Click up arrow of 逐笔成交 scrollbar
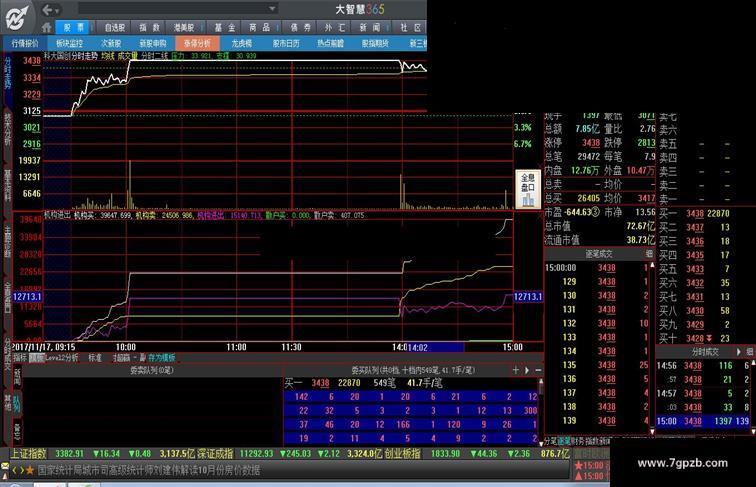756x487 pixels. [652, 264]
